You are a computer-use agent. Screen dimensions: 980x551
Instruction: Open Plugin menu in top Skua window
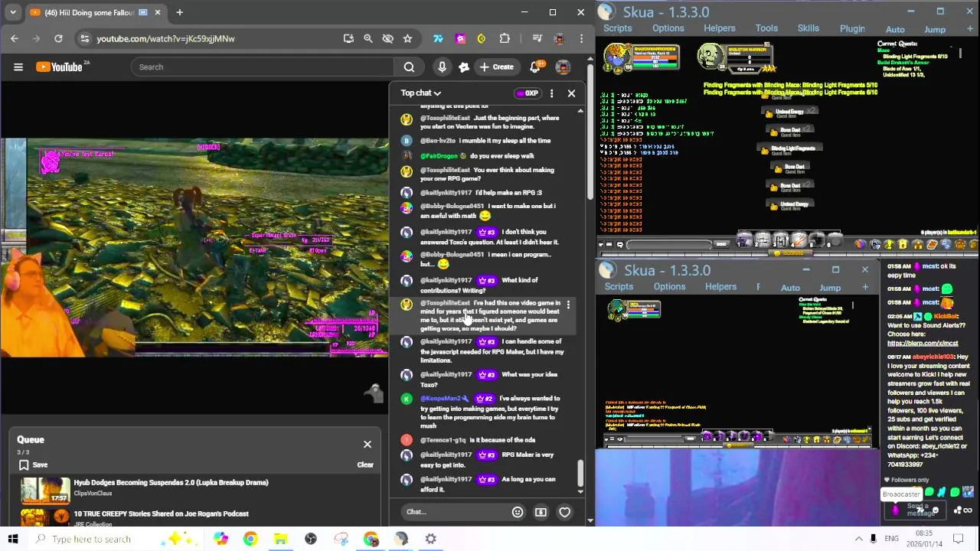click(x=852, y=29)
